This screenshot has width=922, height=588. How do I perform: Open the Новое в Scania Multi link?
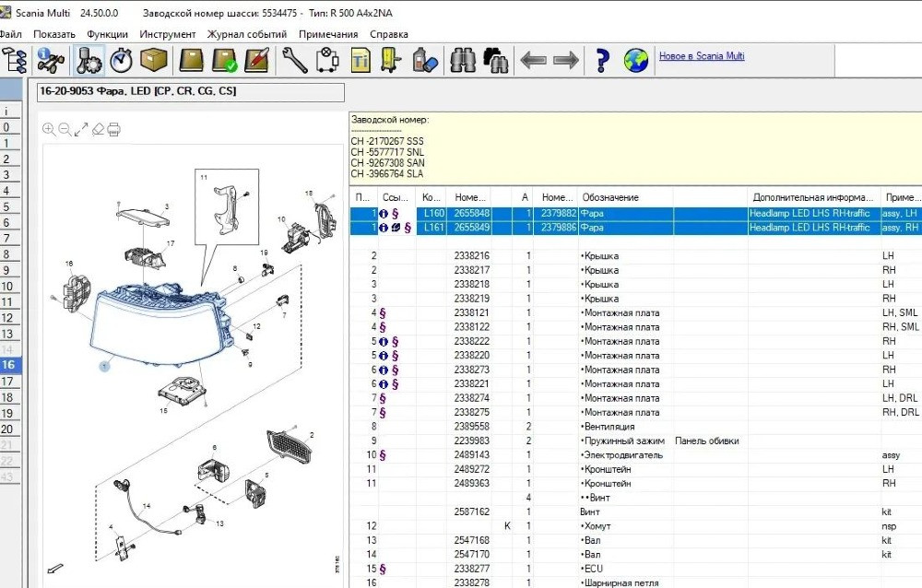(702, 56)
